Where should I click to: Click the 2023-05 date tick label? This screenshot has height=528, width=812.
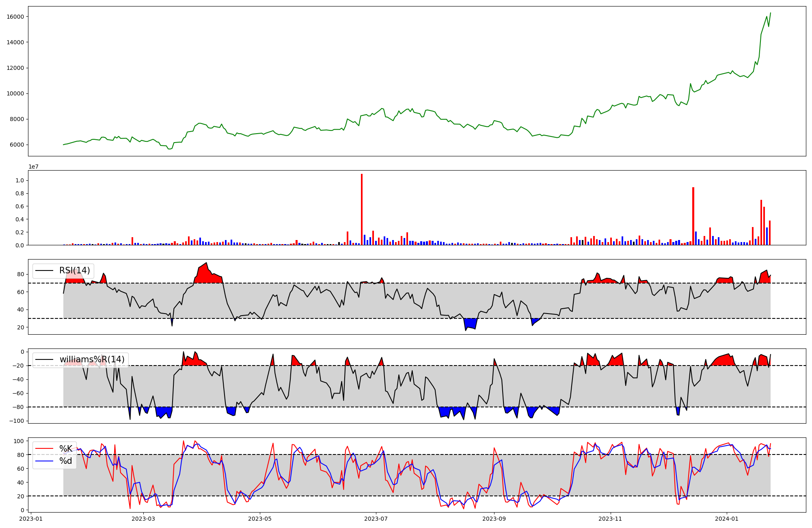pyautogui.click(x=260, y=519)
